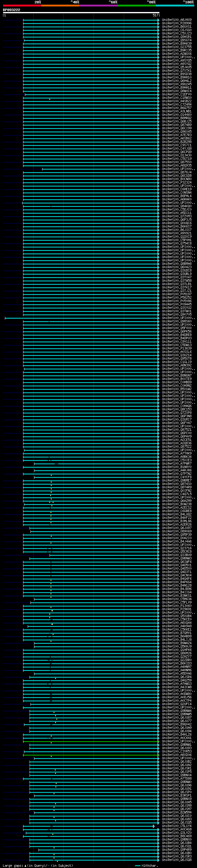197x868 pixels.
Task: Click hit UniRef100_Q5JKU5
Action: [177, 67]
